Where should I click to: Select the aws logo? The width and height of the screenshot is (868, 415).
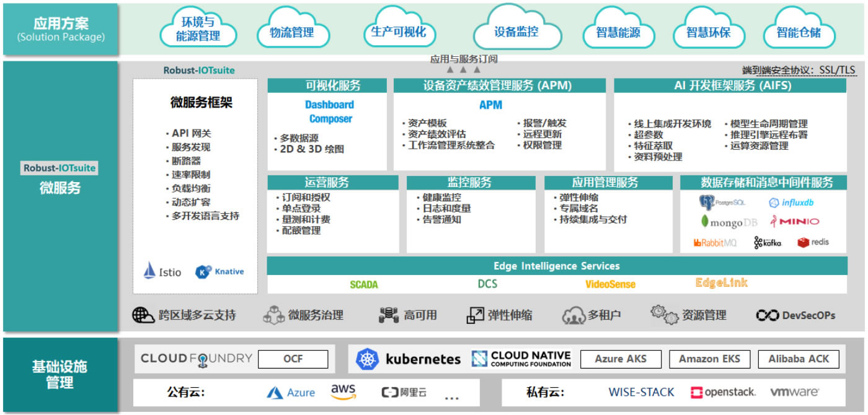coord(343,392)
